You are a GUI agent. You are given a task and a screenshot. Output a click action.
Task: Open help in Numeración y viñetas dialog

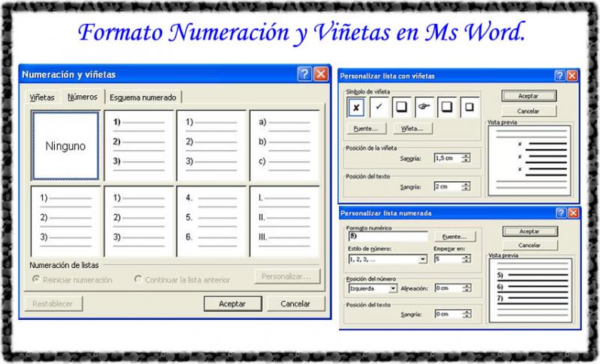click(304, 73)
